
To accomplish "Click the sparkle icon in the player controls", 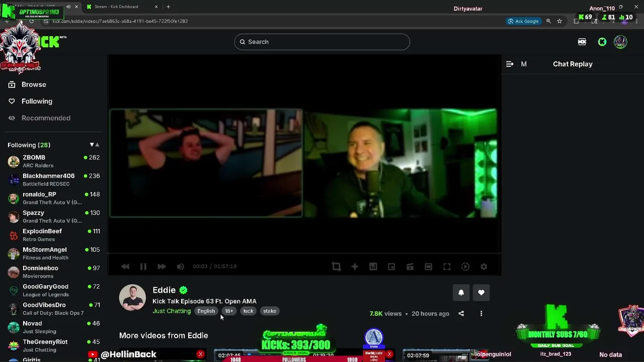I will click(355, 266).
